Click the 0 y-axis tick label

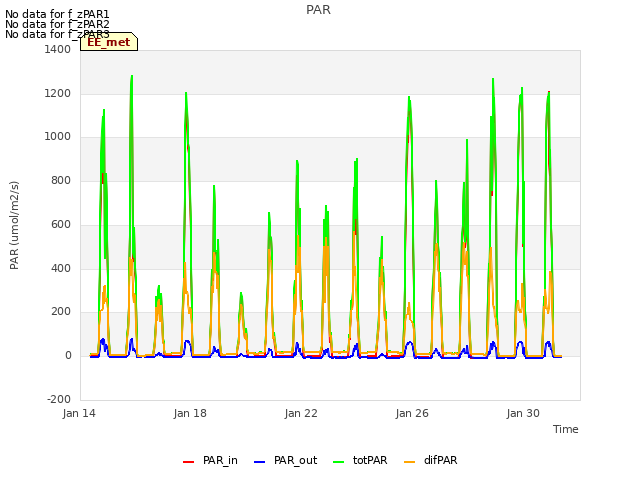tap(68, 356)
